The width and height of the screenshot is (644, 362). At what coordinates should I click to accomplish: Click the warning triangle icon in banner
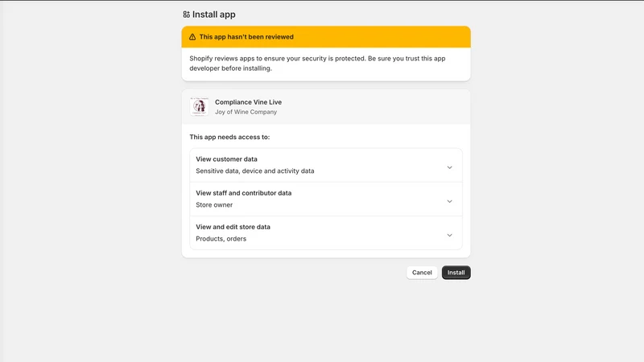[192, 37]
